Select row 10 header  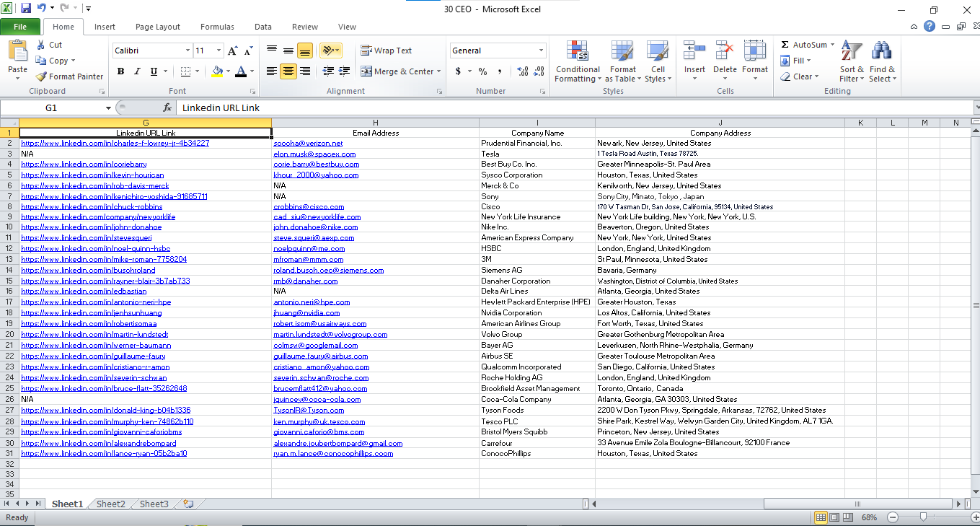[9, 227]
